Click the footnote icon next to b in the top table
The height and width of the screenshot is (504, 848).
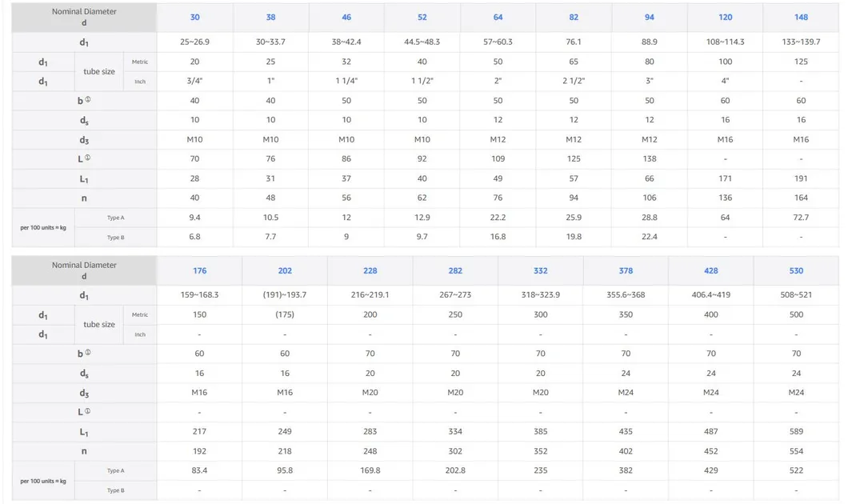(x=88, y=100)
